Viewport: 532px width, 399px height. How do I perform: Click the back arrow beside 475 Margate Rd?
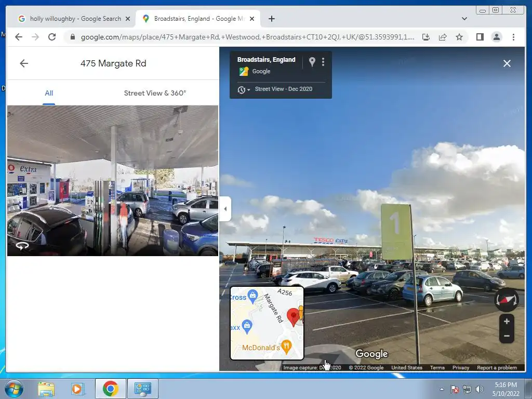point(24,63)
